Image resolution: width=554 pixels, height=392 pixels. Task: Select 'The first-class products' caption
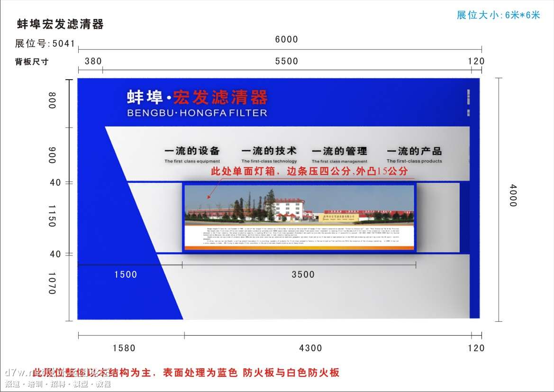[x=415, y=161]
